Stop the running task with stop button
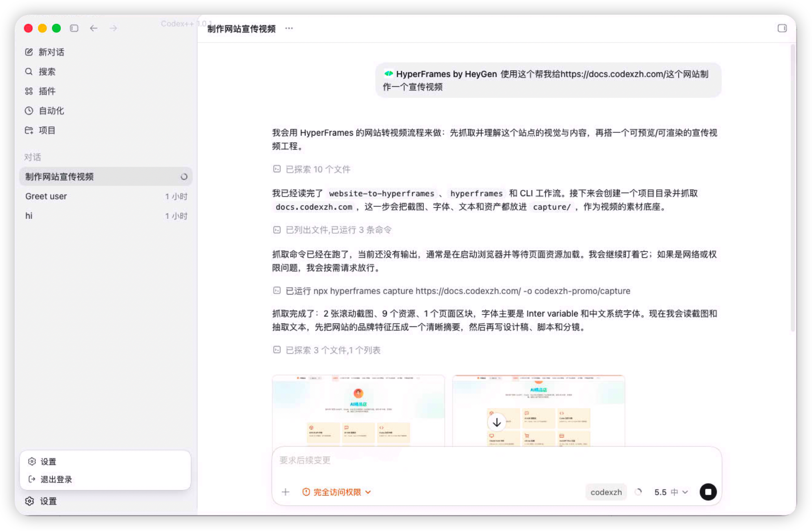The image size is (812, 531). pyautogui.click(x=708, y=492)
